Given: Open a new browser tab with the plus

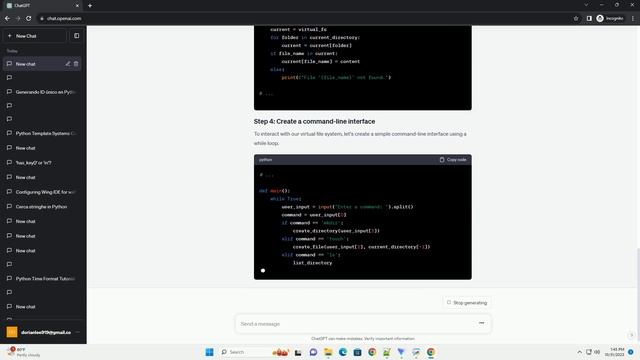Looking at the screenshot, I should coord(90,6).
